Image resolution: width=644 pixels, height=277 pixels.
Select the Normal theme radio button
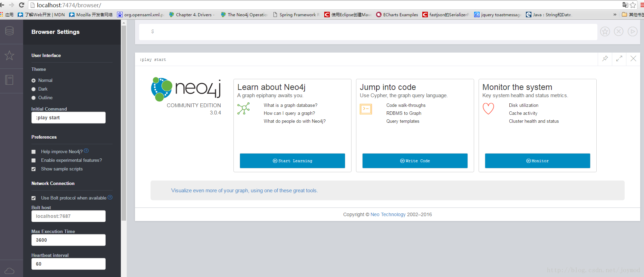coord(33,81)
